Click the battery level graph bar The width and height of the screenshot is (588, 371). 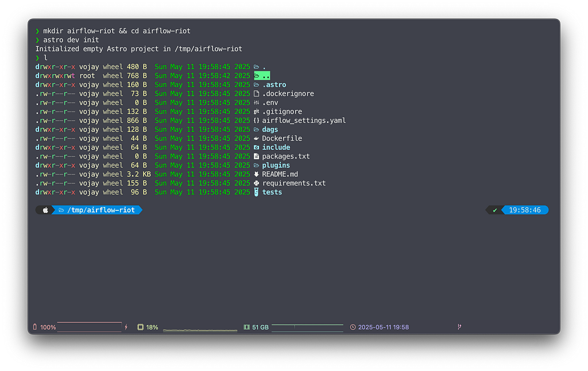(x=90, y=327)
